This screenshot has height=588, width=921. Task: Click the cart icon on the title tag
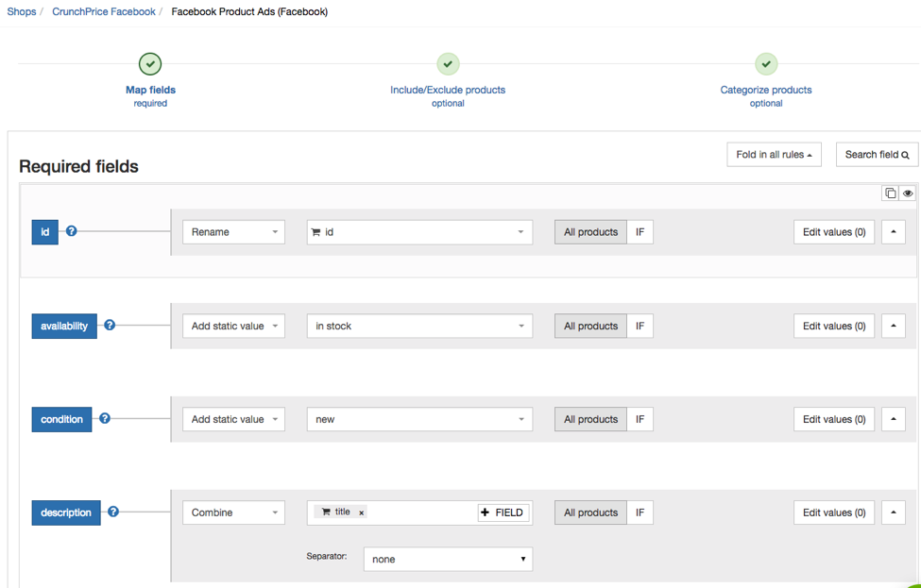tap(325, 511)
